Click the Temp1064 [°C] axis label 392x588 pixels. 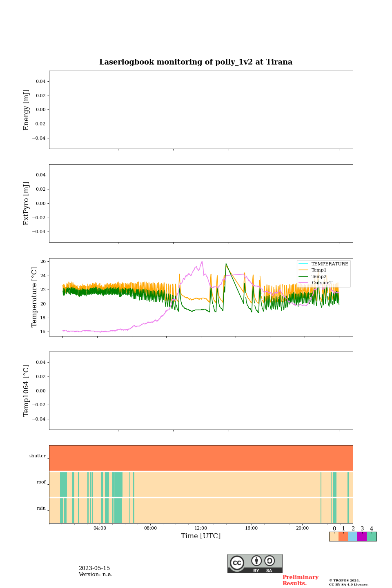[27, 391]
